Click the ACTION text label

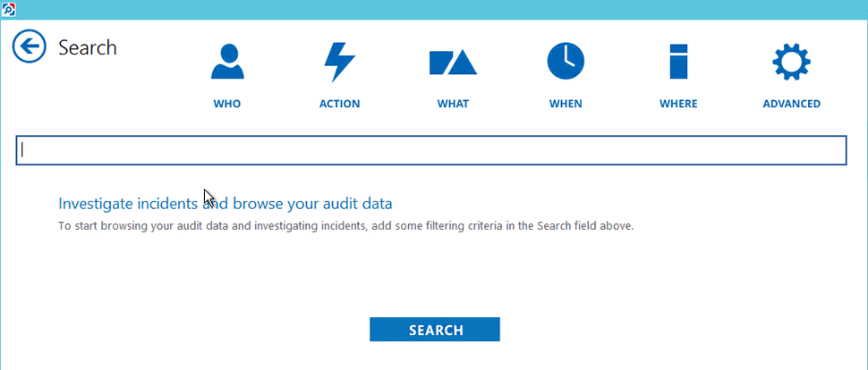click(x=339, y=104)
